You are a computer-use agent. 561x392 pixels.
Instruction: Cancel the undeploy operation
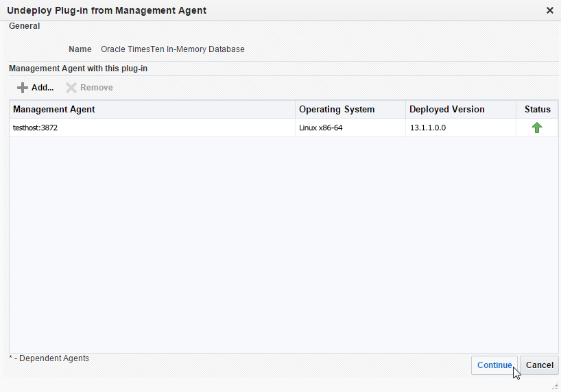[539, 365]
